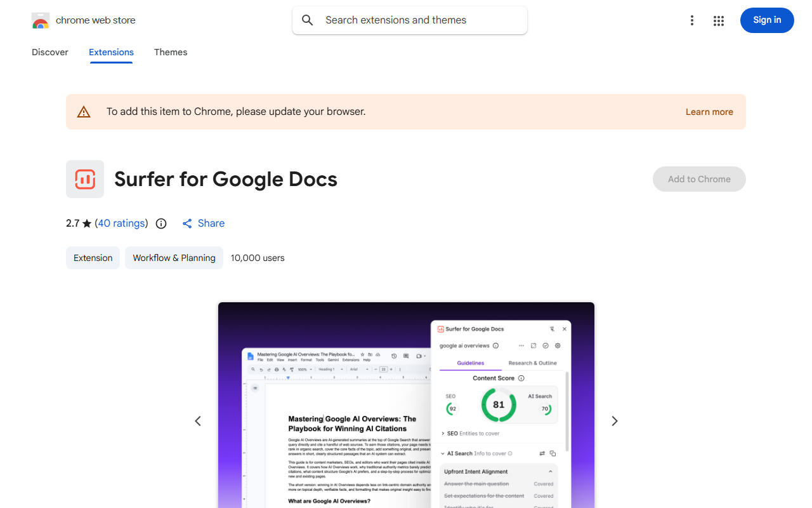Click the Surfer for Google Docs title
The height and width of the screenshot is (508, 812).
226,179
